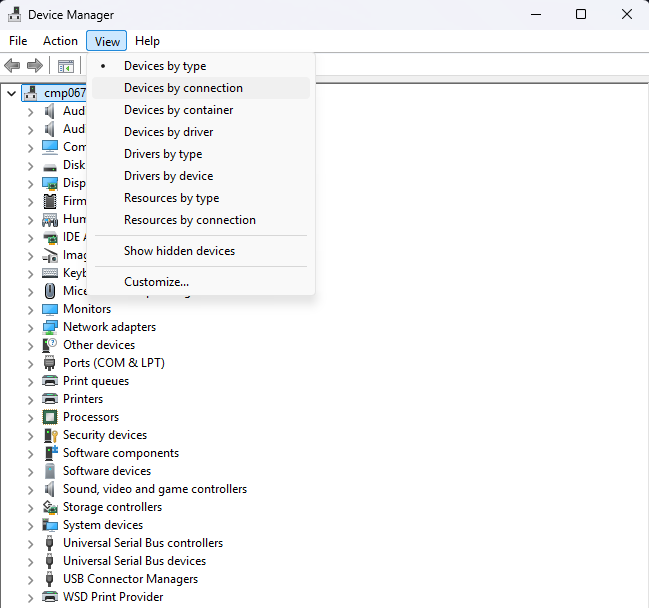Switch to Drivers by type view
The height and width of the screenshot is (608, 649).
pyautogui.click(x=201, y=154)
